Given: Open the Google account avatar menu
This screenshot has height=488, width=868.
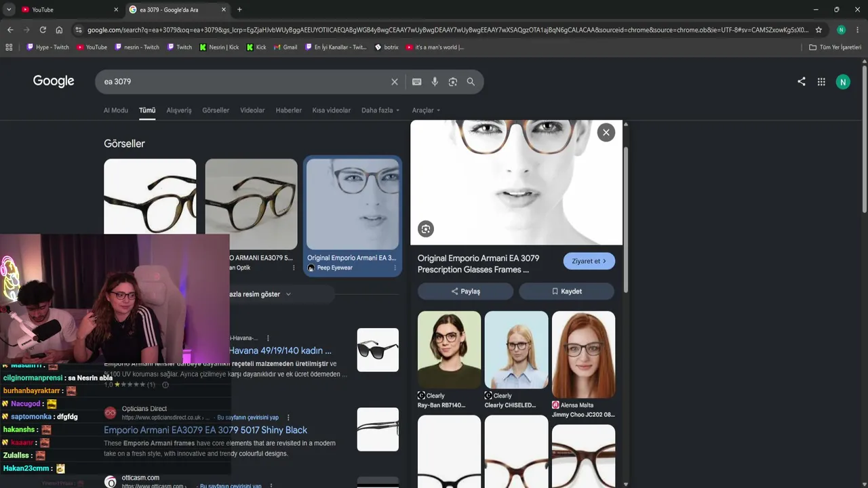Looking at the screenshot, I should point(843,82).
